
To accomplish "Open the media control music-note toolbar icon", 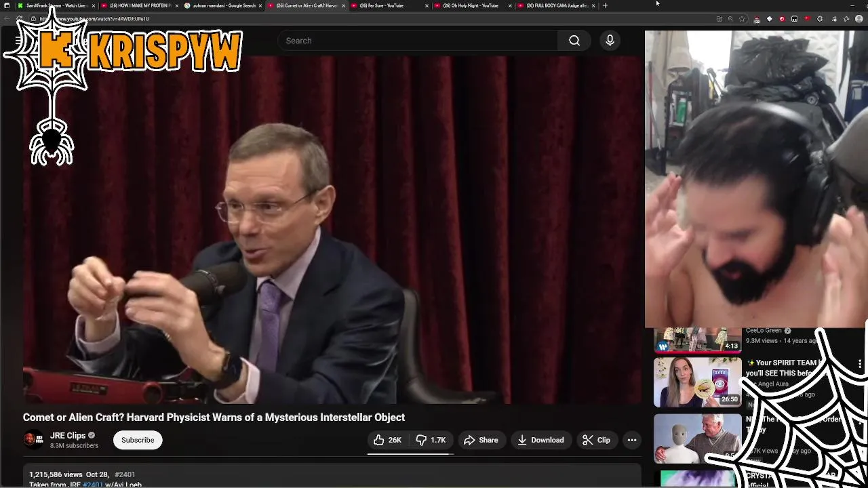I will pos(834,19).
